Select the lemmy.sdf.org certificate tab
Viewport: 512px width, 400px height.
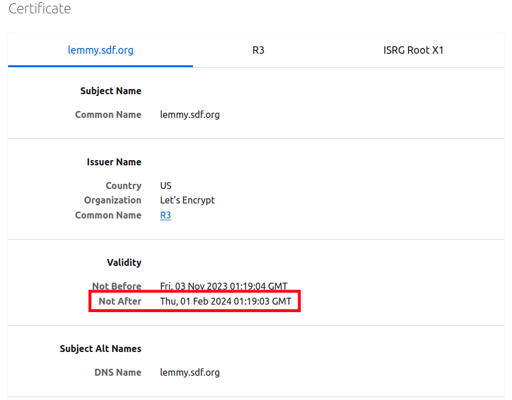[x=100, y=50]
